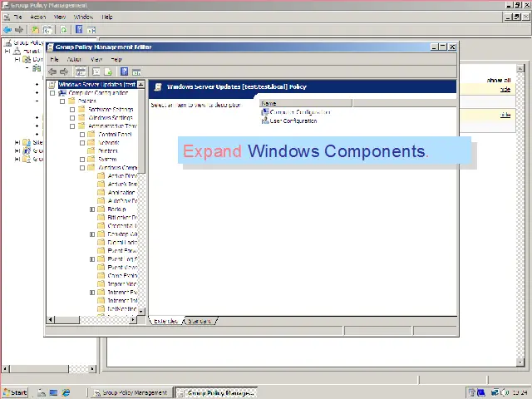
Task: Click Computer Configuration text in right pane list
Action: pos(300,112)
